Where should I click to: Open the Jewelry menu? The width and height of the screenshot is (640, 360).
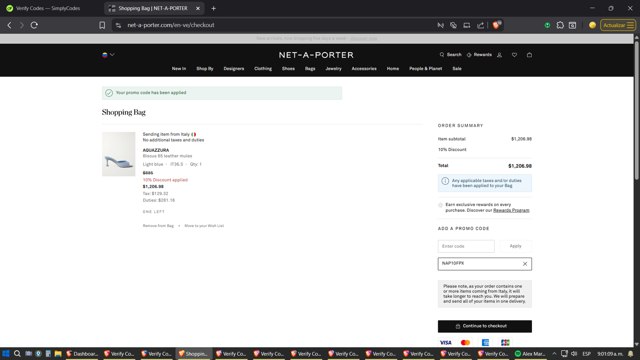tap(333, 69)
